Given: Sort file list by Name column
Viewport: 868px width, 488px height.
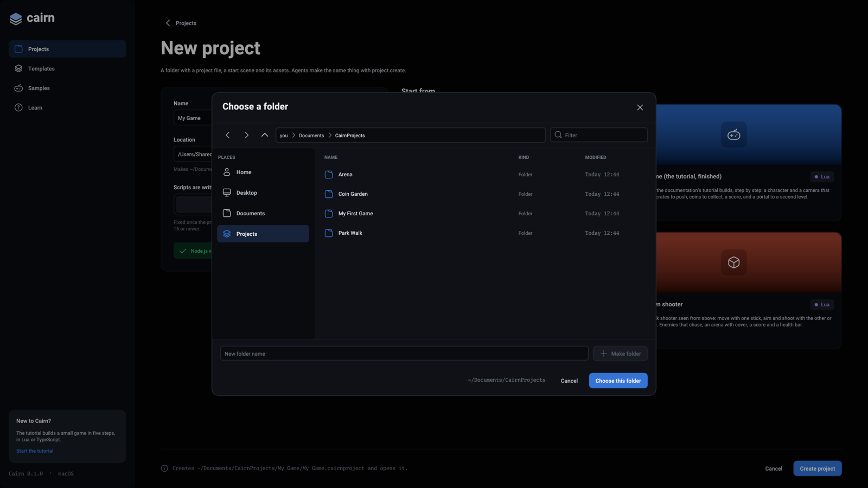Looking at the screenshot, I should point(331,157).
